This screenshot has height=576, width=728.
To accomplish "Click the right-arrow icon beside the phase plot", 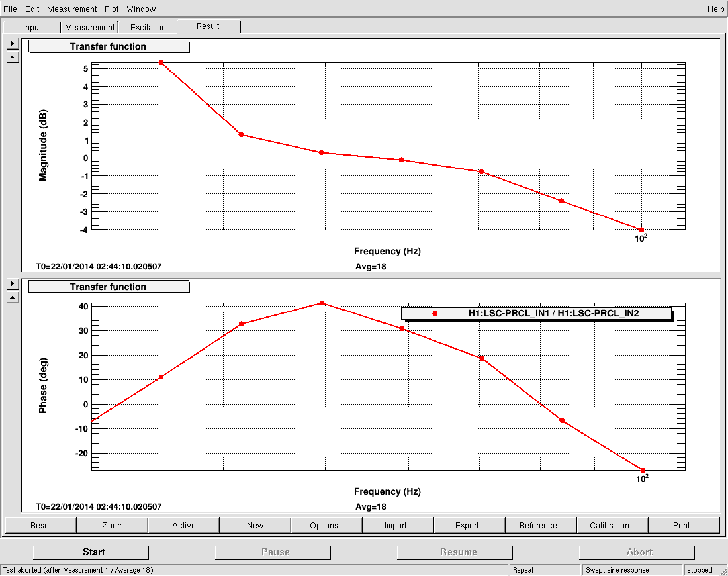I will point(13,283).
